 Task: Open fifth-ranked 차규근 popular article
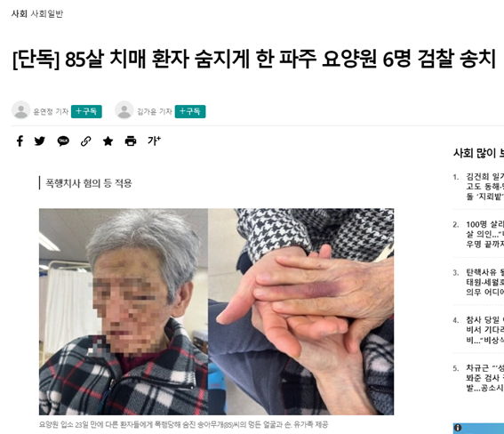click(x=484, y=378)
